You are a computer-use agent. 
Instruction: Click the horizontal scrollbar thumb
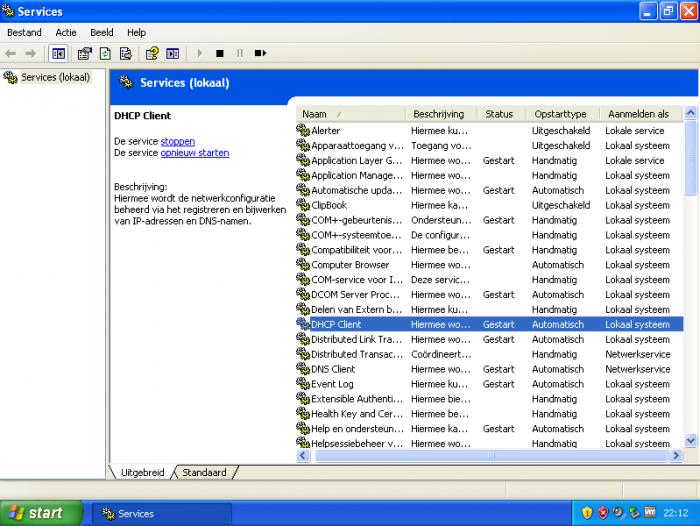pos(491,455)
